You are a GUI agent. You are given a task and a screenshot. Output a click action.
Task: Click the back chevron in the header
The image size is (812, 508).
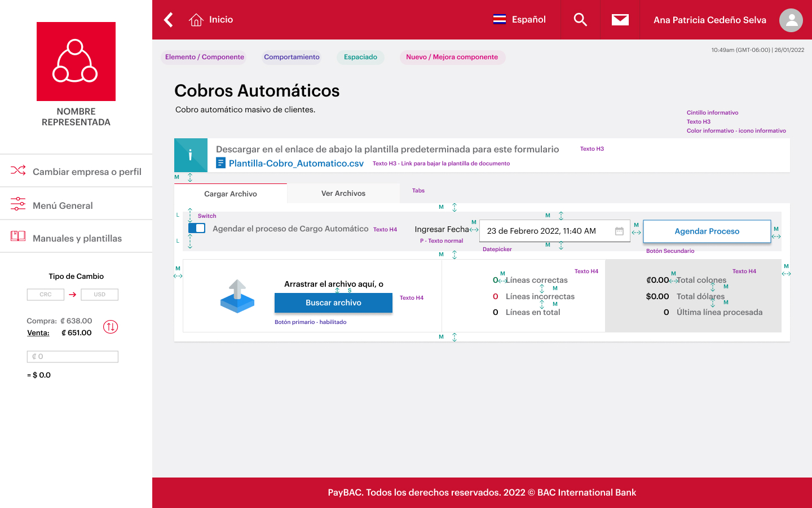167,19
